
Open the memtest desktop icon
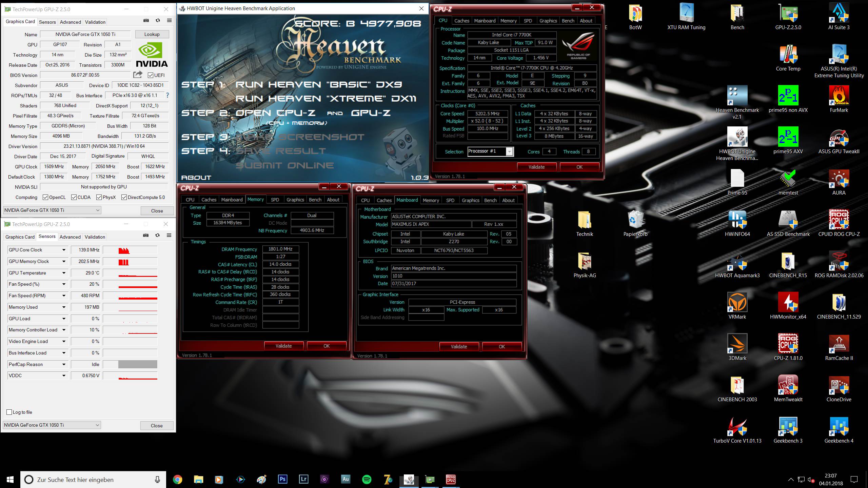click(788, 182)
